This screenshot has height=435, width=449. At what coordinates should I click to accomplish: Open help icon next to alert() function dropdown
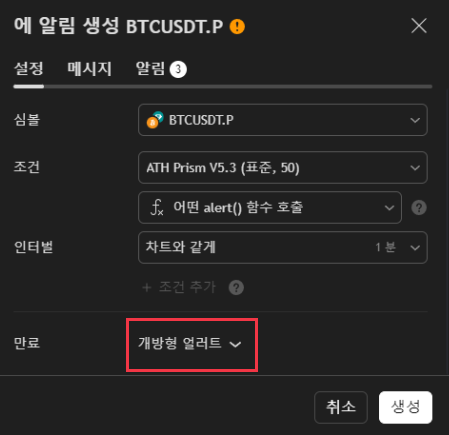pos(419,208)
